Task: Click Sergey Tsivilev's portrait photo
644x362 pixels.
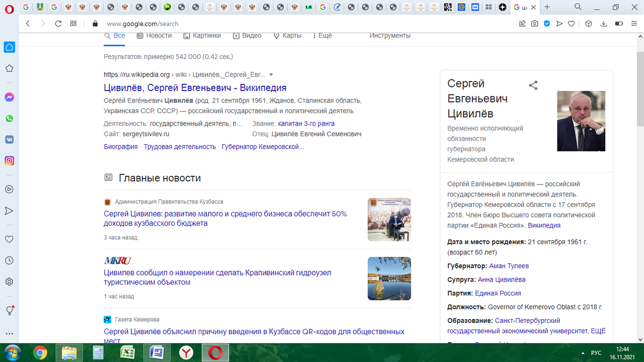Action: [581, 121]
